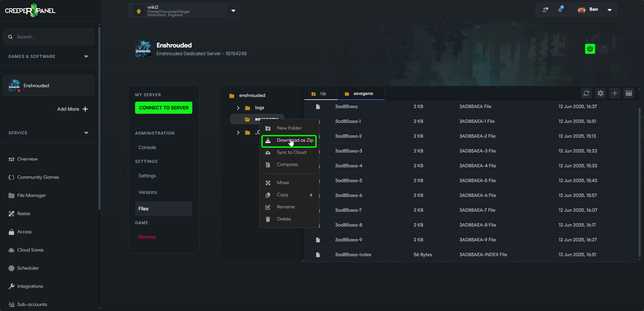
Task: Click file icon of 3ad85aea-index row
Action: (x=318, y=255)
